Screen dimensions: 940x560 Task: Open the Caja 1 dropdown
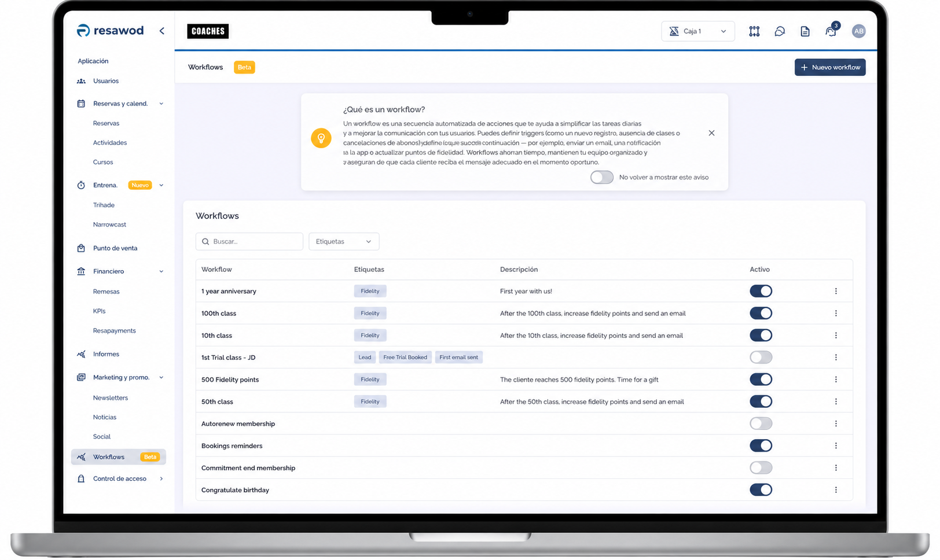698,31
